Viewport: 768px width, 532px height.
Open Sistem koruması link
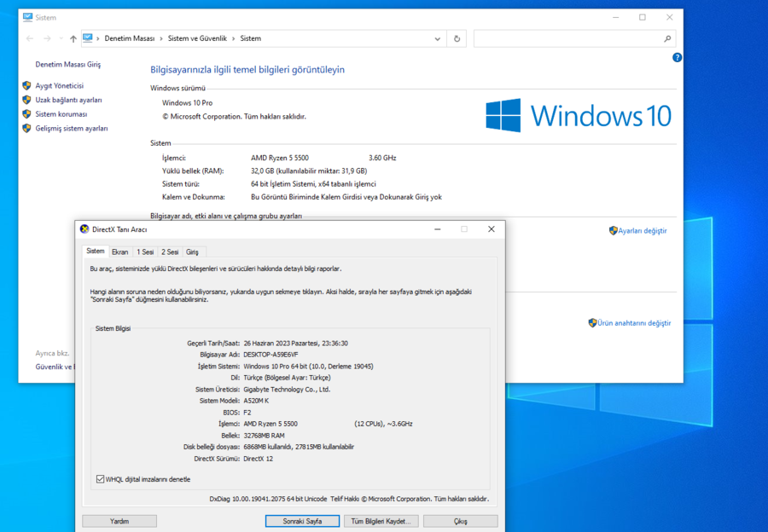coord(61,114)
